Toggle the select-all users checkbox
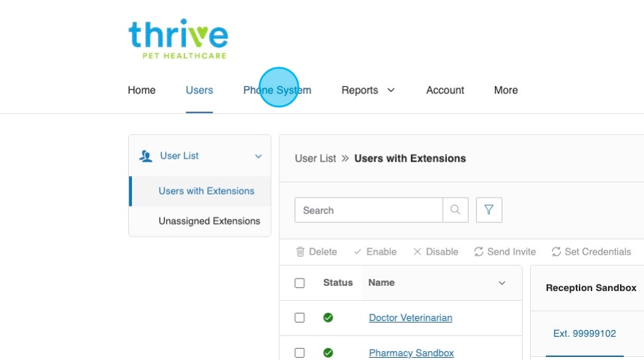 click(300, 283)
